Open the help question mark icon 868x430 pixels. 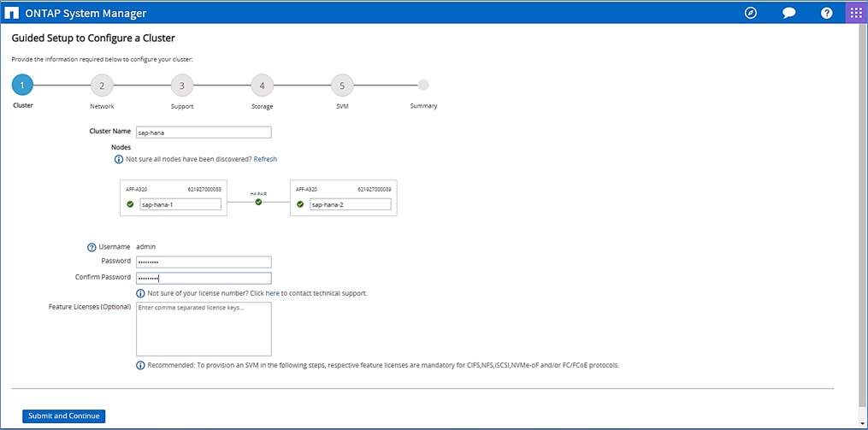(x=826, y=13)
